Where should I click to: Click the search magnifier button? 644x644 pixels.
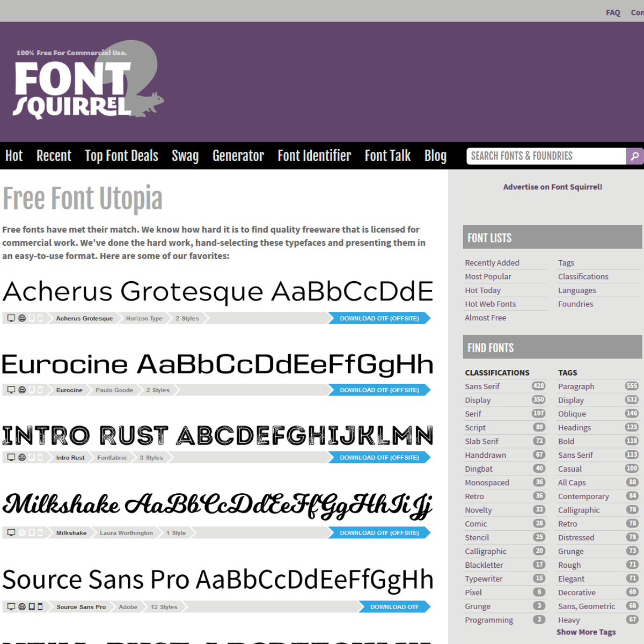pyautogui.click(x=635, y=156)
